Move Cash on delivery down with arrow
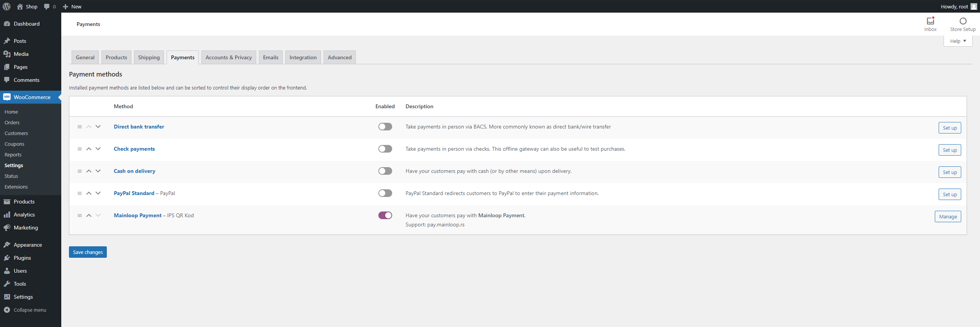980x327 pixels. pos(98,171)
